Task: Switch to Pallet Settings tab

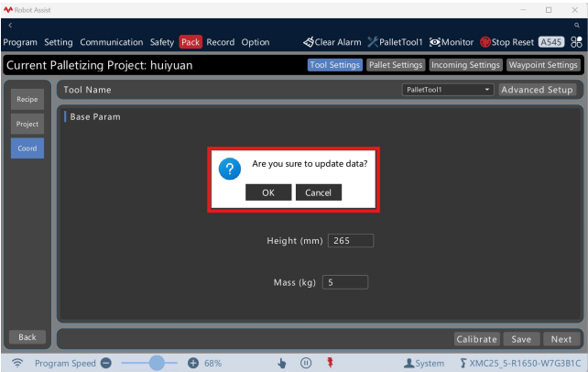Action: coord(396,65)
